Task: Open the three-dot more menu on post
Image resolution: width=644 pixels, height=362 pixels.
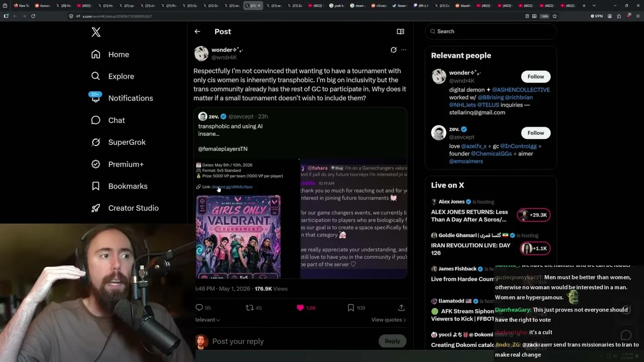Action: click(x=404, y=50)
